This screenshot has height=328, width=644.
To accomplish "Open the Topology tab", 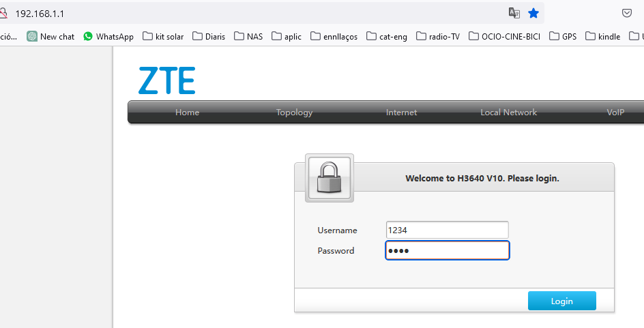I will pos(294,113).
